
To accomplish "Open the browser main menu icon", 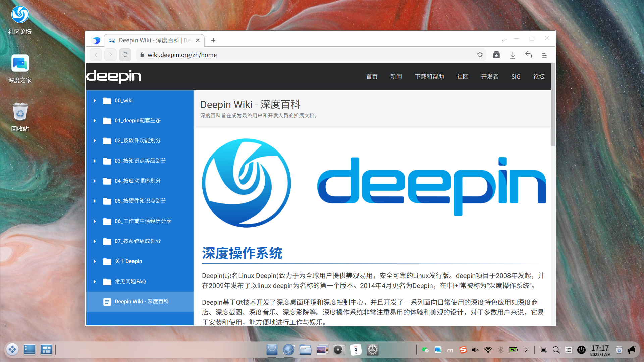I will (544, 55).
